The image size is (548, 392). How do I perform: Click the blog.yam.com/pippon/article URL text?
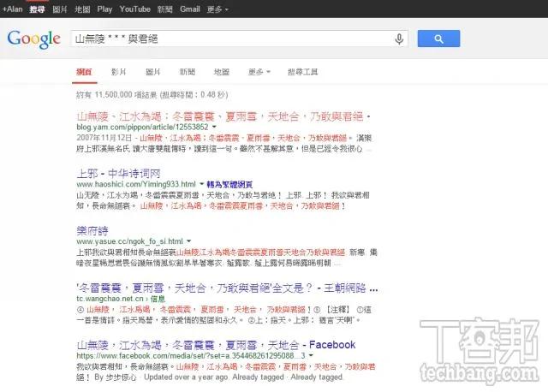coord(142,127)
